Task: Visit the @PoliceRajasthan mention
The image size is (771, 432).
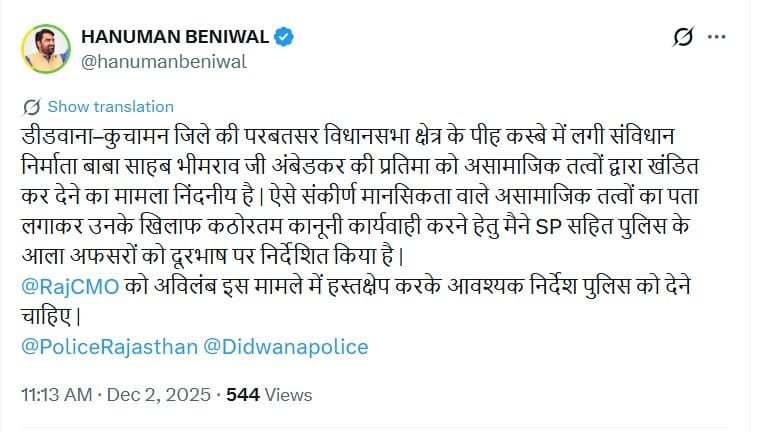Action: (x=108, y=347)
